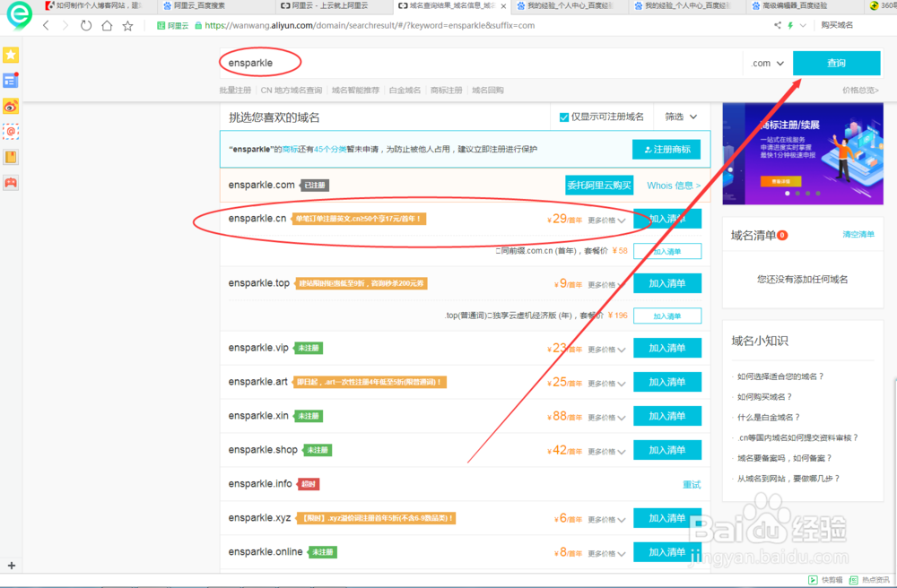This screenshot has width=897, height=588.
Task: Click the green lightning speed-mode icon
Action: click(790, 25)
